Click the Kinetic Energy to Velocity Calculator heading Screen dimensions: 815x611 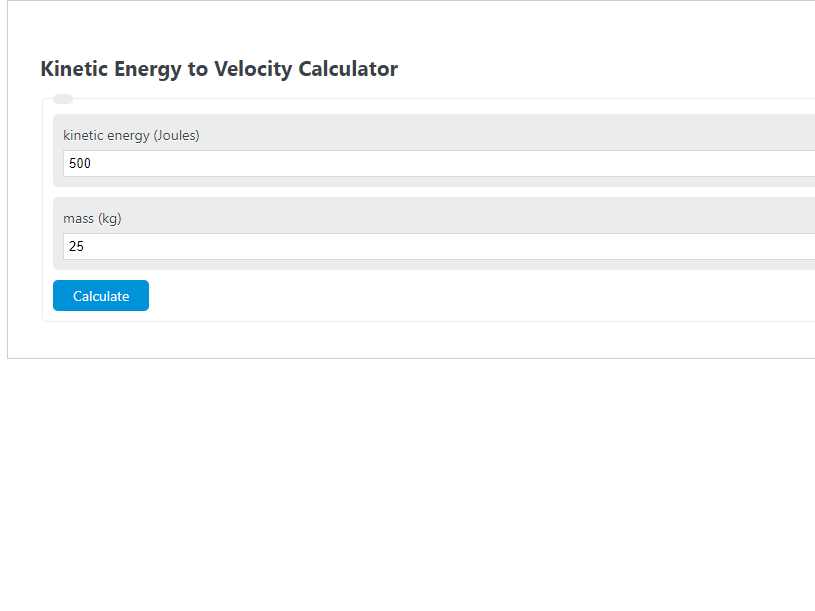coord(218,69)
